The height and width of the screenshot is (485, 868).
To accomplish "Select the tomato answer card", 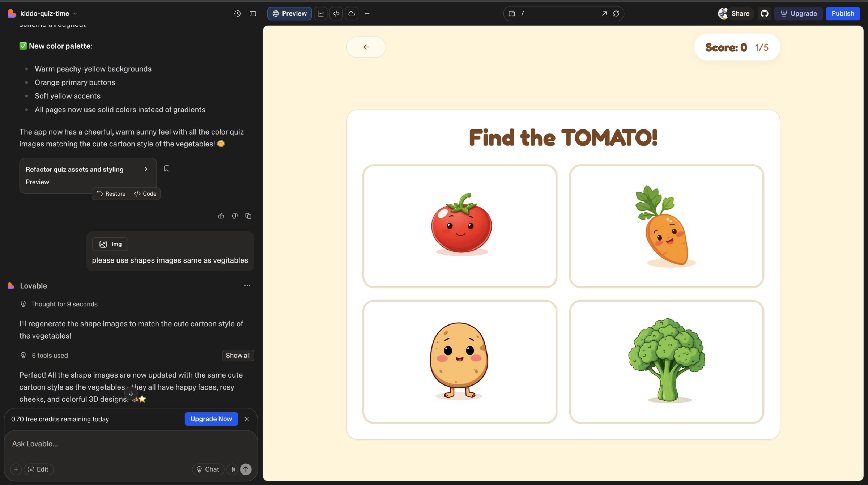I will pos(460,226).
